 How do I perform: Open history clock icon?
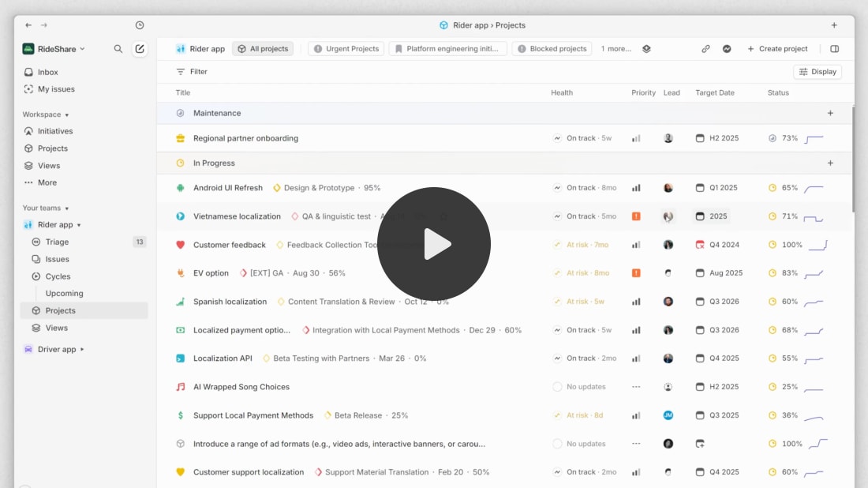pyautogui.click(x=140, y=25)
